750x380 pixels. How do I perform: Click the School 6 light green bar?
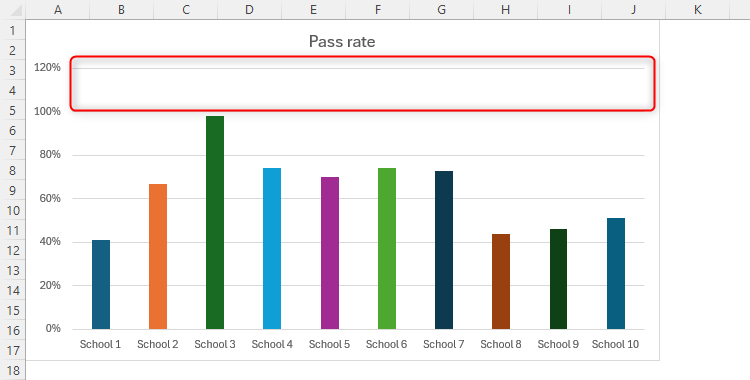click(387, 248)
